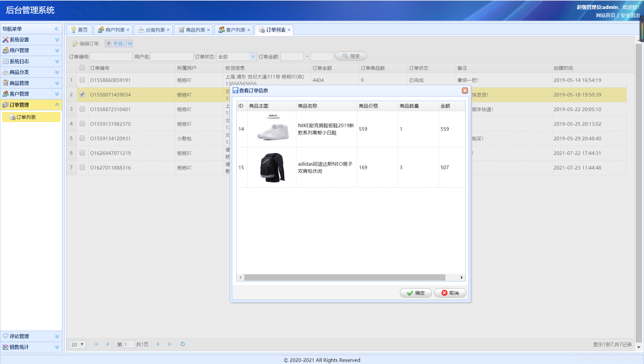Check the box for order O1626947071219
Viewport: 644px width, 364px height.
click(x=82, y=153)
